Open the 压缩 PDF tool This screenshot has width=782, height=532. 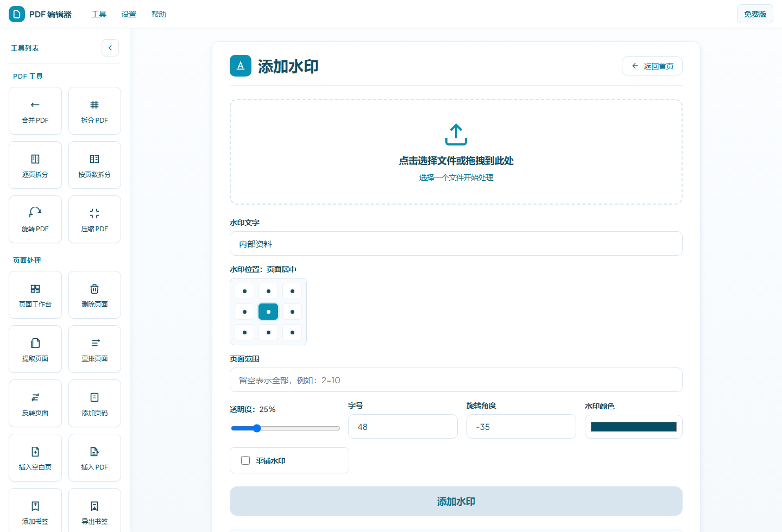(x=94, y=219)
